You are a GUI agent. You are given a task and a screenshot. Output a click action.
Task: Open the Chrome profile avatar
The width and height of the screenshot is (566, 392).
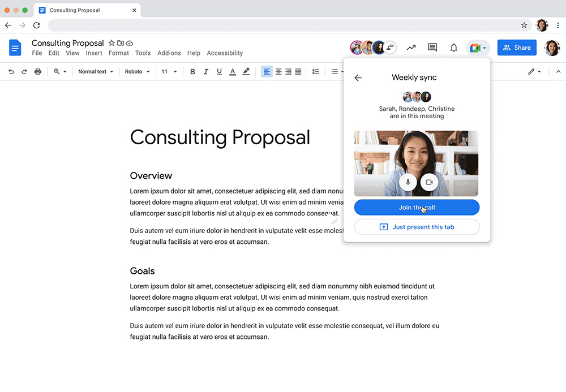pos(542,25)
